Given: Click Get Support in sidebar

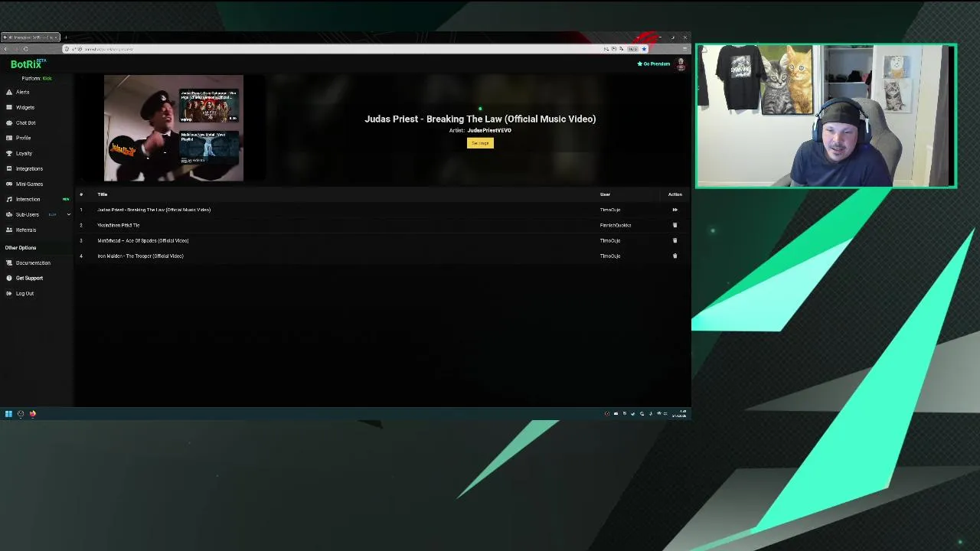Looking at the screenshot, I should [x=29, y=278].
